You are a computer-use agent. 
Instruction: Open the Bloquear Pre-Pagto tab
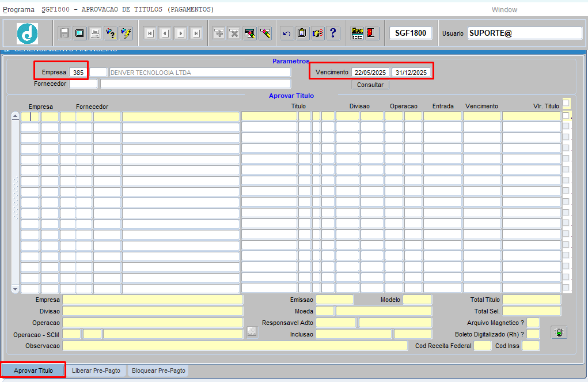pos(158,370)
